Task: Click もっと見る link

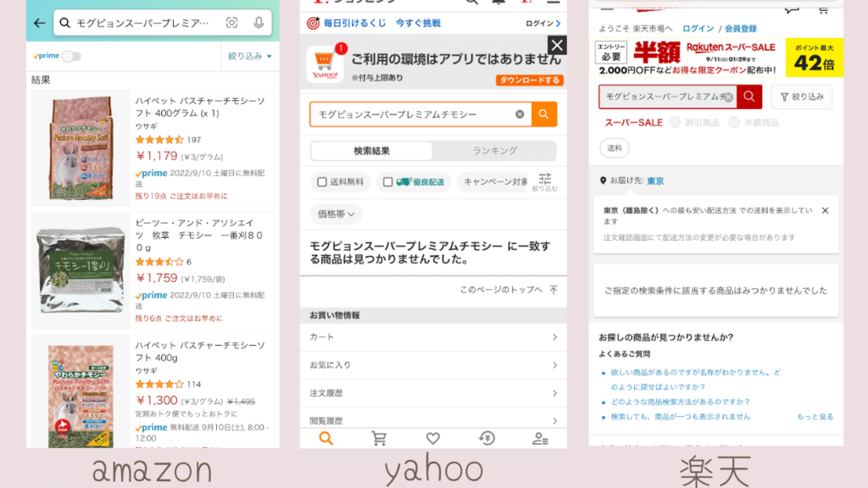Action: click(x=815, y=417)
